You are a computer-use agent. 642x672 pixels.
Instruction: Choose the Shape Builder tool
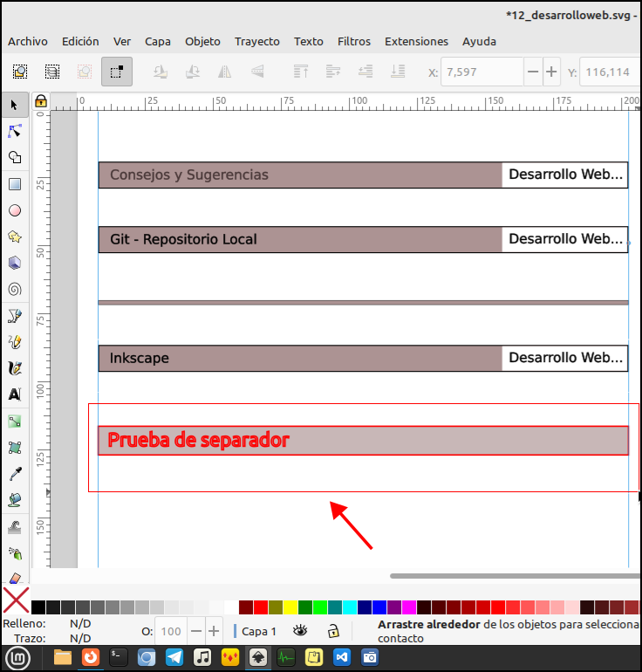(x=15, y=158)
